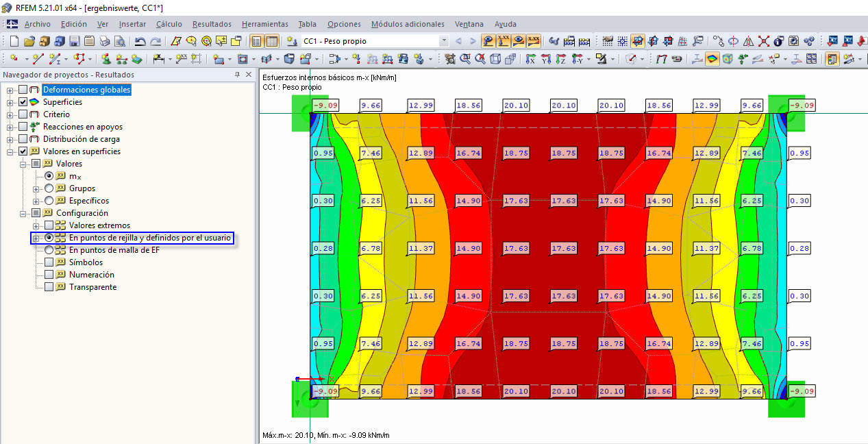
Task: Enable Distribución de carga checkbox
Action: point(23,139)
